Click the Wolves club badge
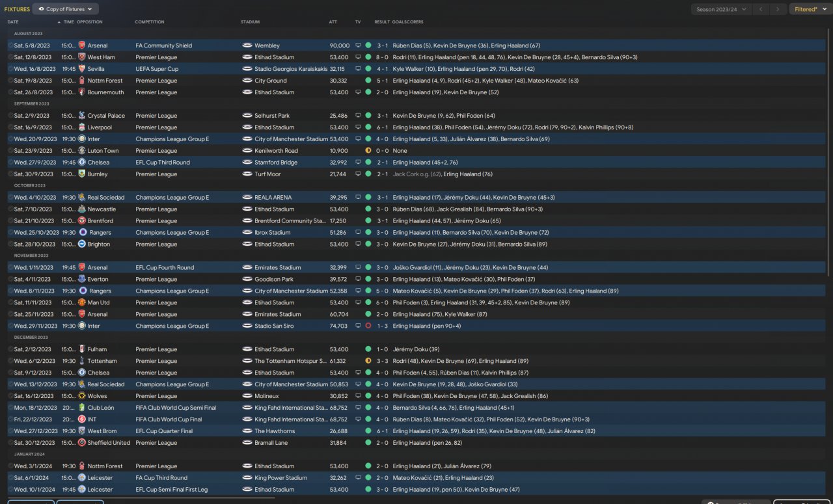 (x=81, y=397)
